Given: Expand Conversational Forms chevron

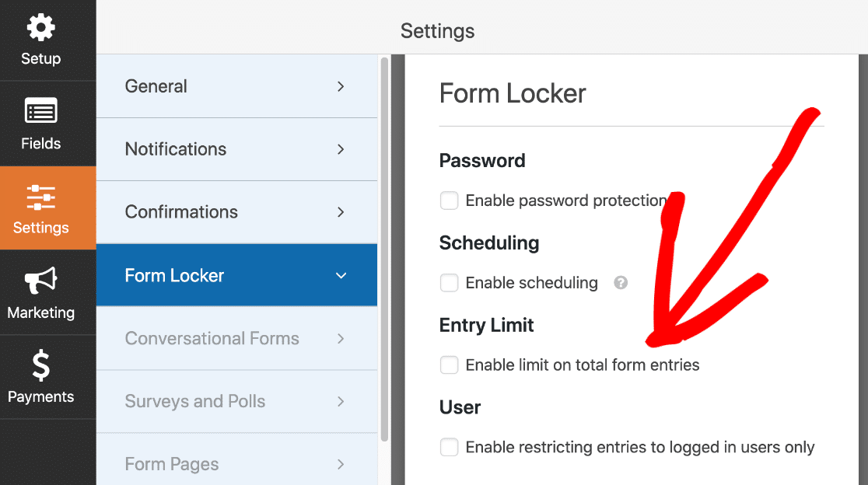Looking at the screenshot, I should tap(341, 338).
